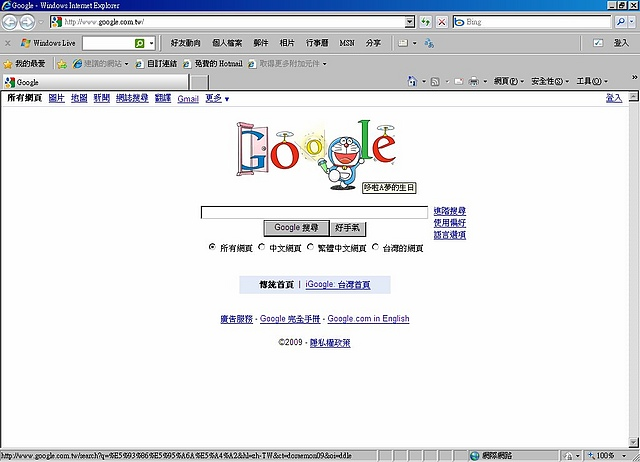The image size is (640, 462).
Task: Click the Windows Live mail envelope icon
Action: [x=403, y=43]
